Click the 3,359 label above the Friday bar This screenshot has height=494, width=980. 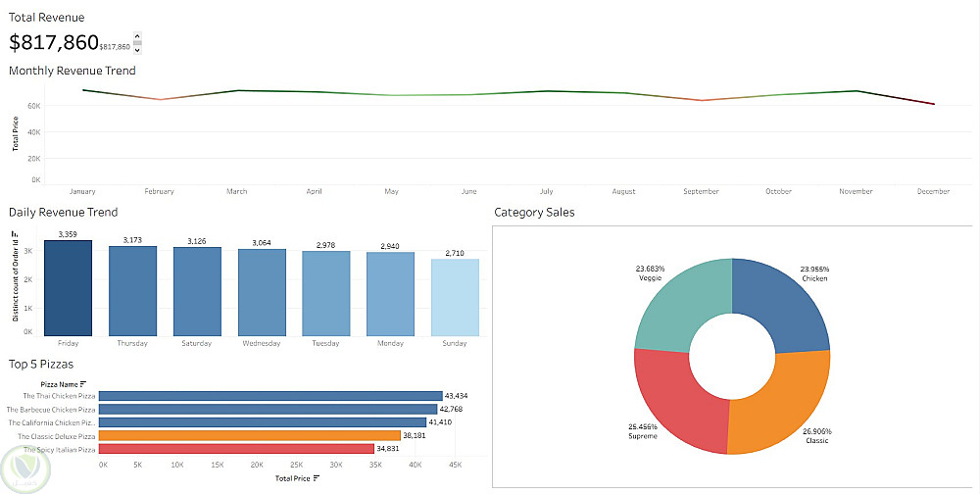click(x=69, y=234)
